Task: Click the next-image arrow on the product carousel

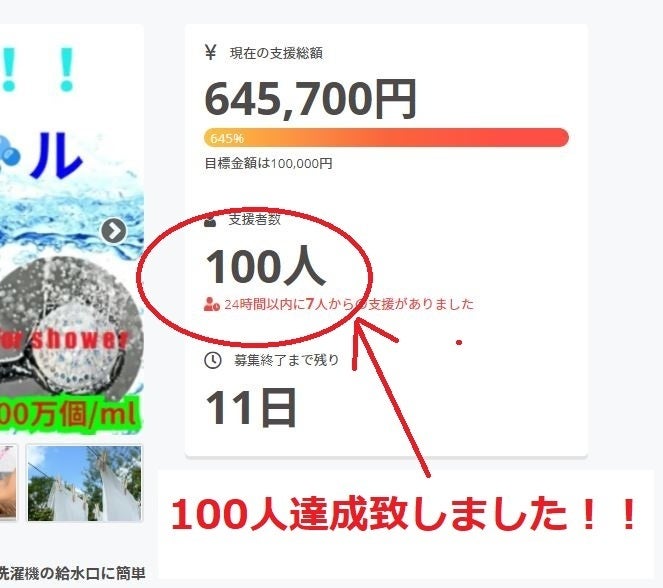Action: coord(114,231)
